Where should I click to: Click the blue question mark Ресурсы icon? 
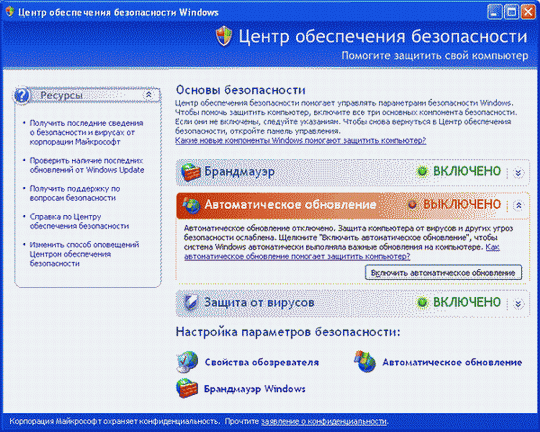click(x=22, y=95)
